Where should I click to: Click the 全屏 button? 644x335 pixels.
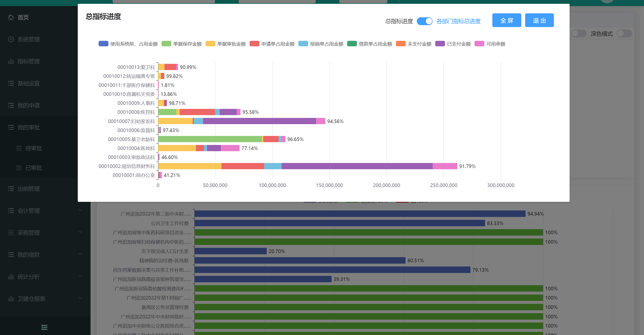pos(506,20)
